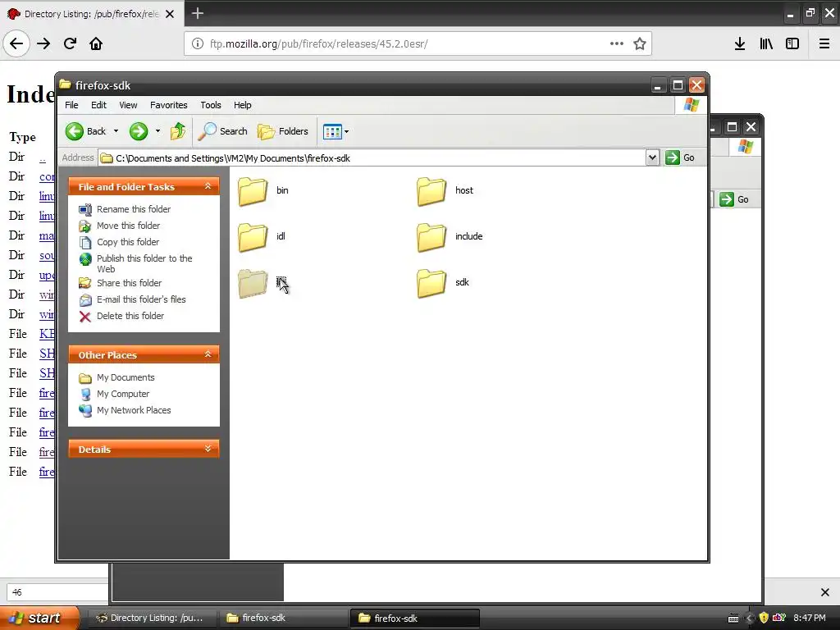Reload the Firefox page
Screen dimensions: 840x630
click(70, 43)
